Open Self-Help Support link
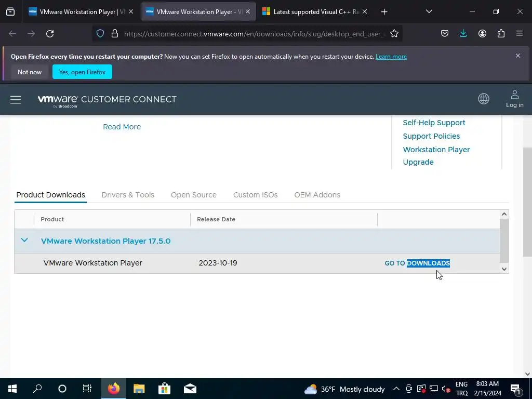Image resolution: width=532 pixels, height=399 pixels. pos(434,123)
